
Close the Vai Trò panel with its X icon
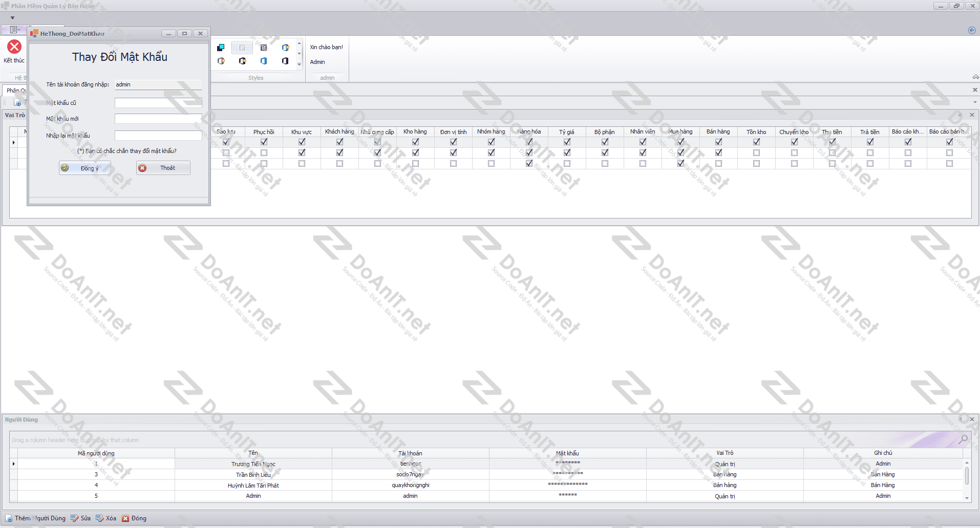click(x=972, y=115)
